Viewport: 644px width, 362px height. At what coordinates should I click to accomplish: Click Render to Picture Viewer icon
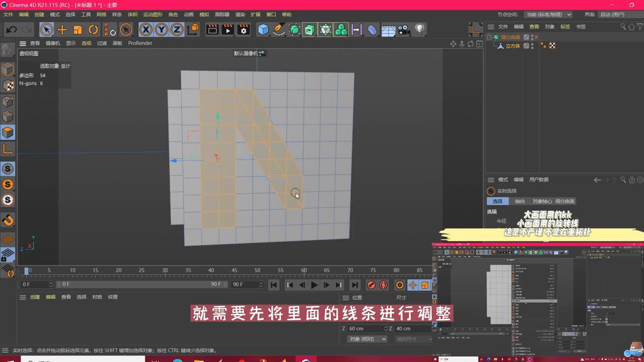228,30
